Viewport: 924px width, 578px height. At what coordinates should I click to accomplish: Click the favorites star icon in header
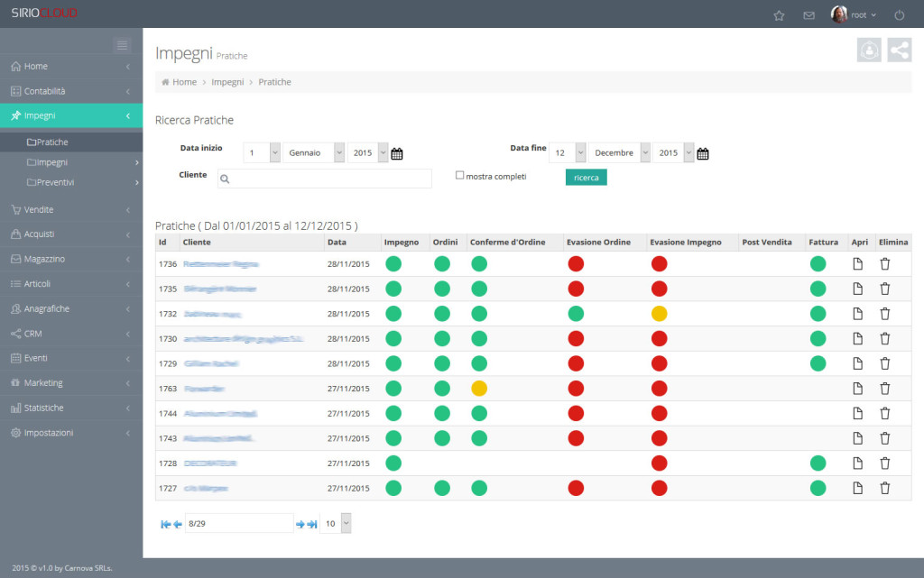click(x=779, y=15)
